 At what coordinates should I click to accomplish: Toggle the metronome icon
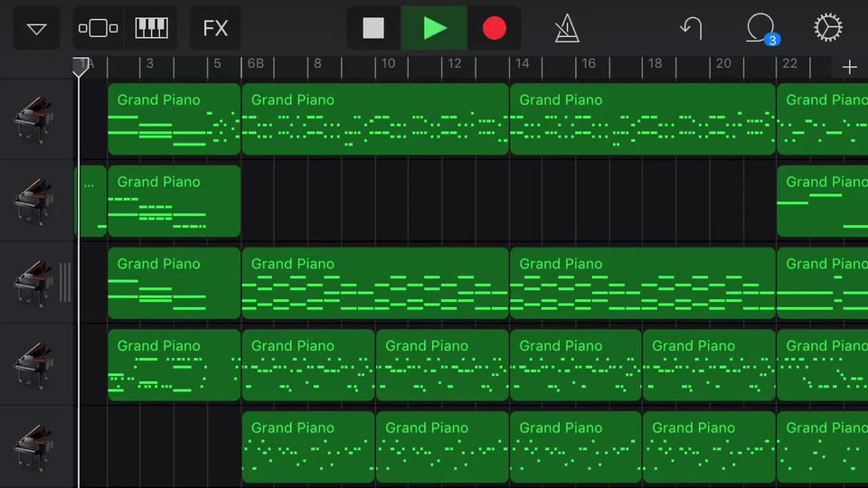tap(567, 28)
